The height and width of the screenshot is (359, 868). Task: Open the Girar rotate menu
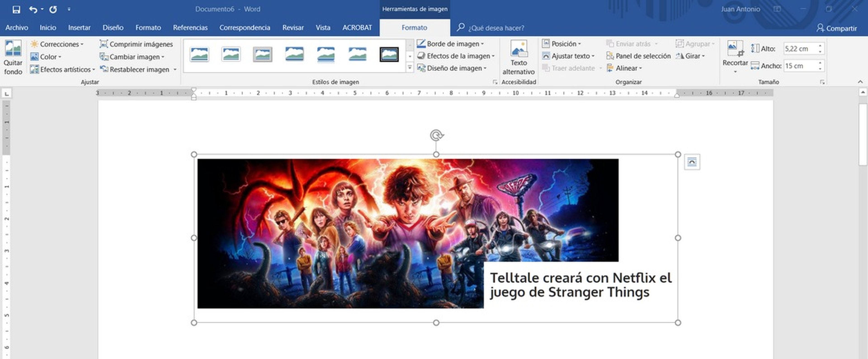[690, 56]
